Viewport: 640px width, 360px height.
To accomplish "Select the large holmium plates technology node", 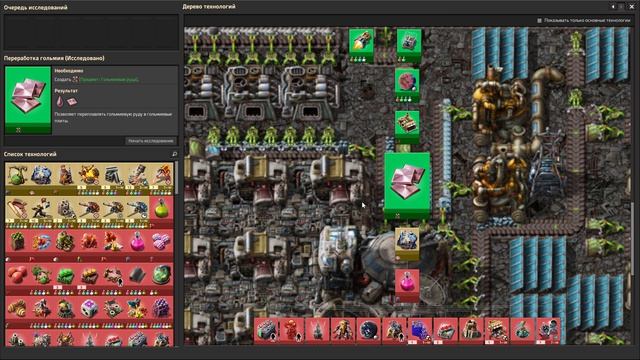I will pos(407,186).
